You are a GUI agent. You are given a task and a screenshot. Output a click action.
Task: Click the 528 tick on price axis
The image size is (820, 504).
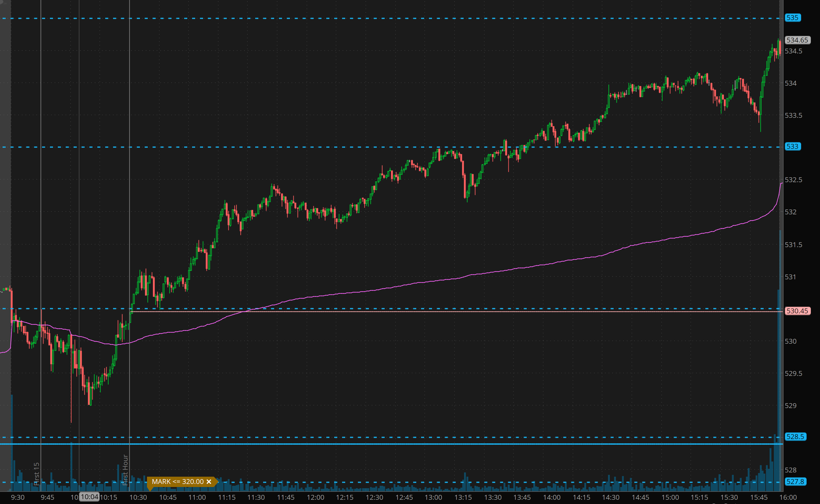(x=790, y=470)
